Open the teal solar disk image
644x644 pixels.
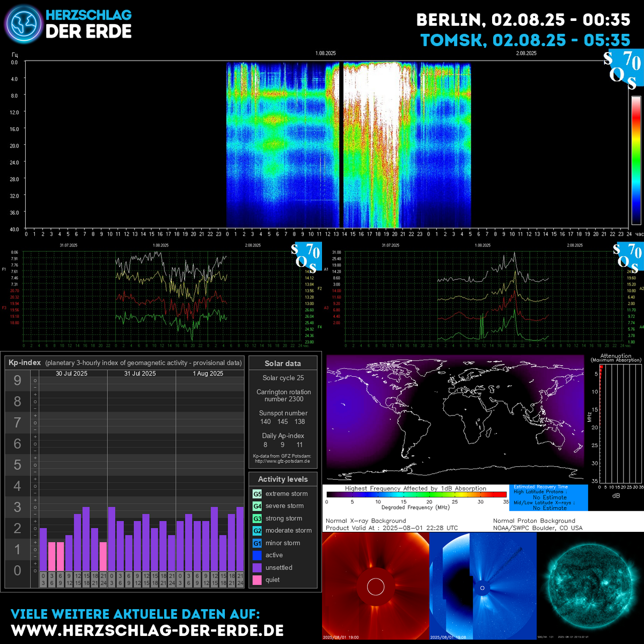pyautogui.click(x=590, y=586)
